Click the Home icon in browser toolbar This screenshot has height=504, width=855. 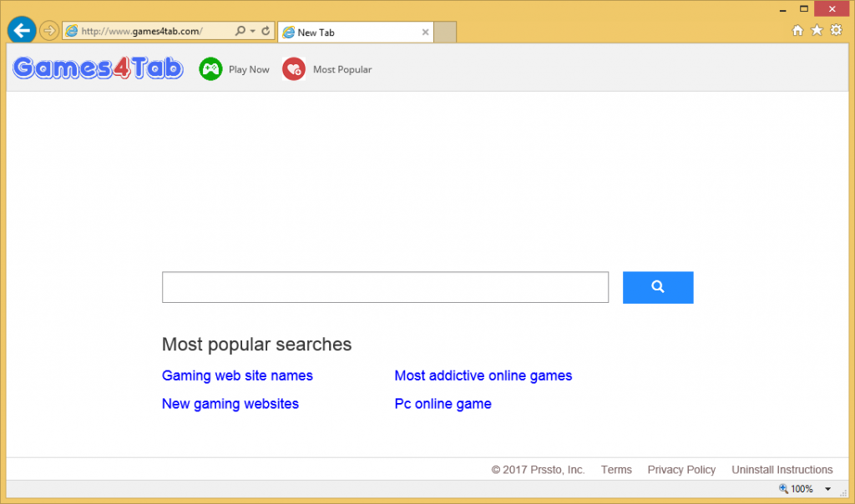797,31
